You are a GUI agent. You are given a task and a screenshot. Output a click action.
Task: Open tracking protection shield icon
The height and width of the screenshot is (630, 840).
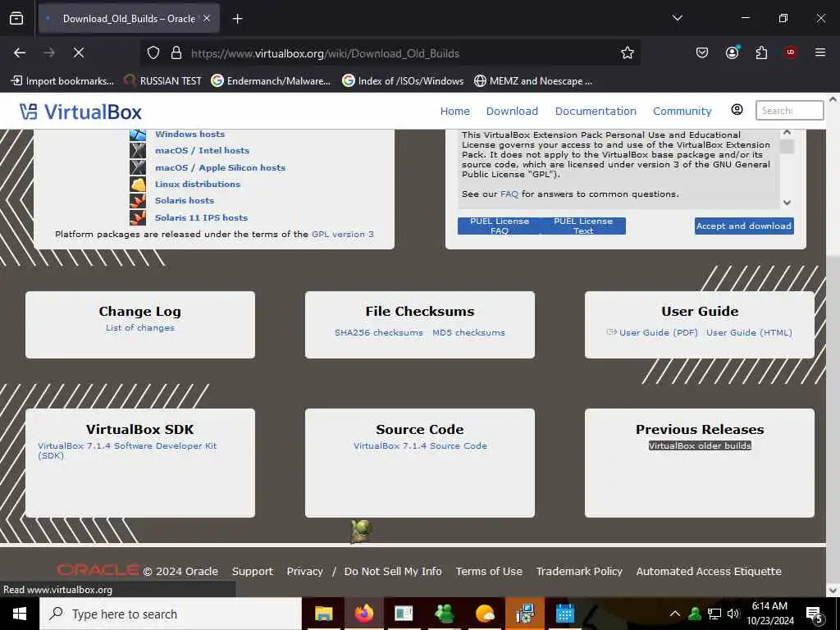click(153, 52)
